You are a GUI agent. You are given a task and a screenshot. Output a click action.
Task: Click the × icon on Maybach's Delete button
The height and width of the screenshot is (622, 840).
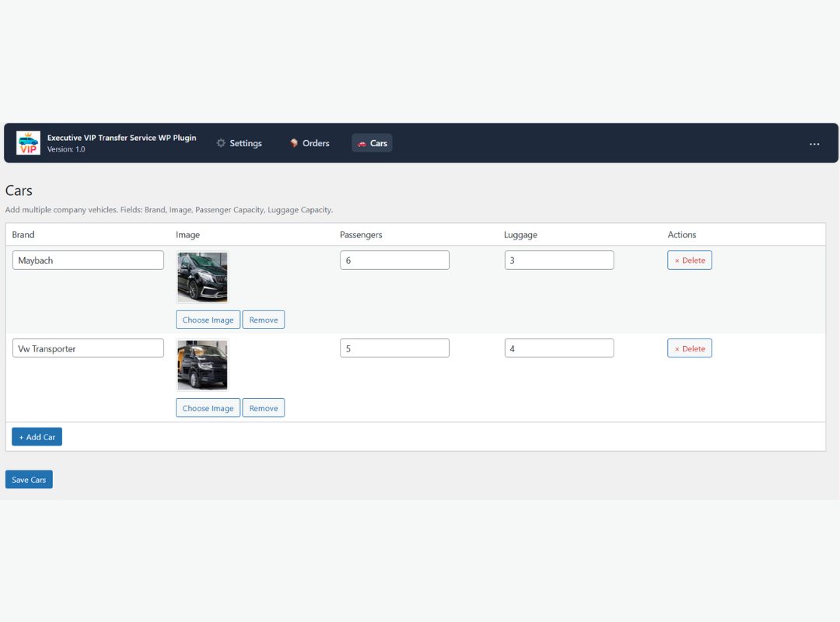click(678, 260)
